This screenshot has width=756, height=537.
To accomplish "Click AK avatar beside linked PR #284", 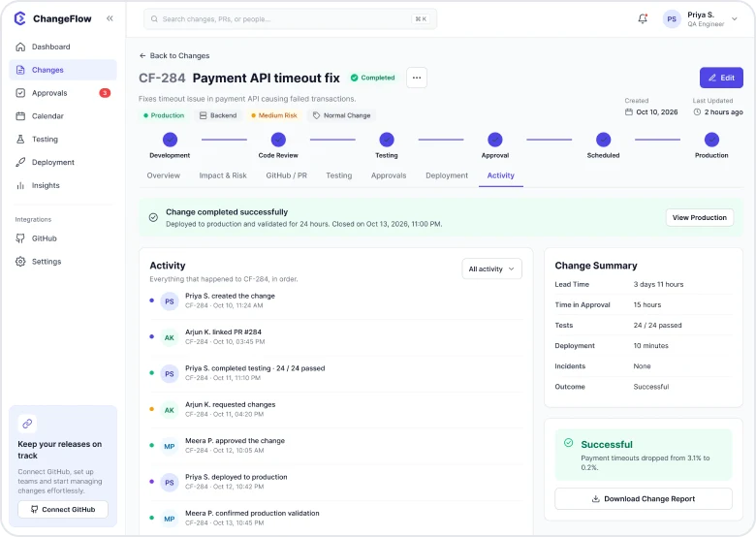I will (x=170, y=337).
